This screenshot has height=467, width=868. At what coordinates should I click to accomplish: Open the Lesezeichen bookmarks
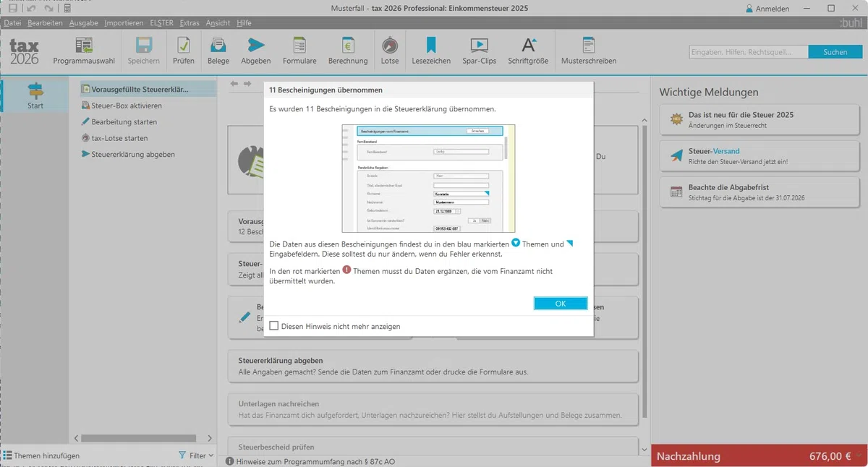(x=431, y=51)
